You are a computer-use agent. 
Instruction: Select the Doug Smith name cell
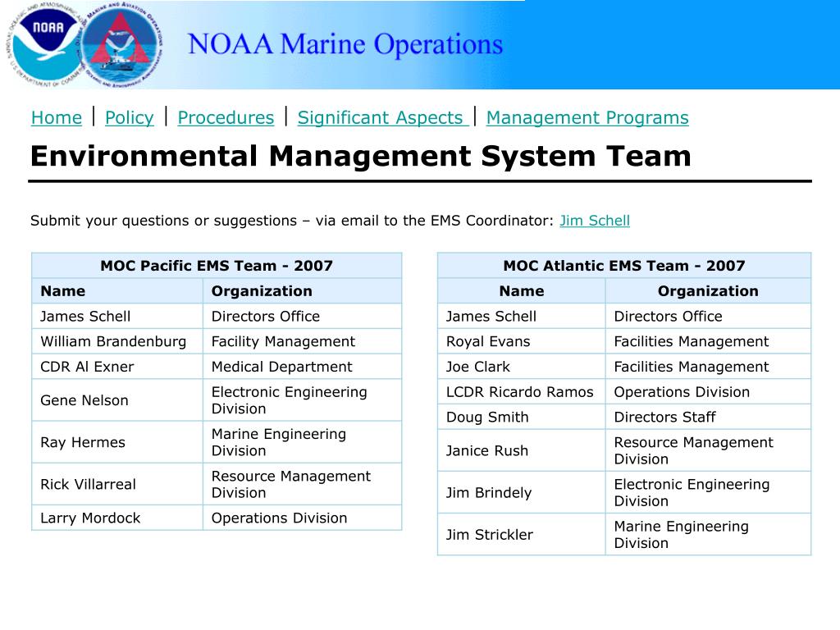tap(521, 417)
